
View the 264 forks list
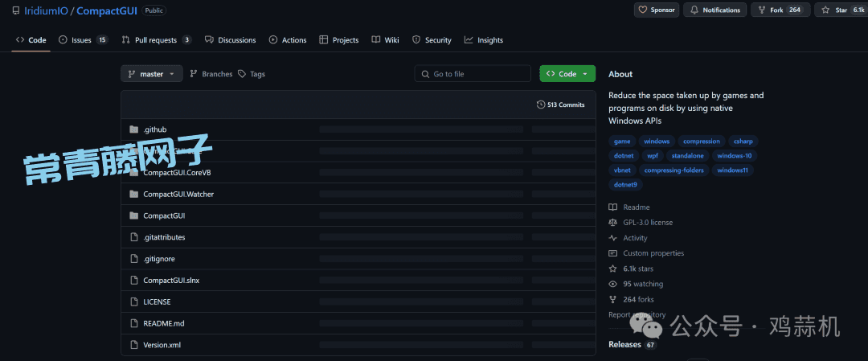(632, 300)
